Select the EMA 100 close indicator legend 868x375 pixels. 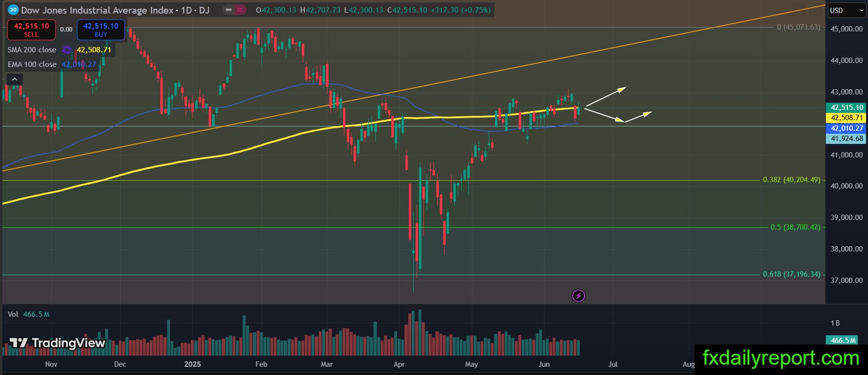point(32,64)
